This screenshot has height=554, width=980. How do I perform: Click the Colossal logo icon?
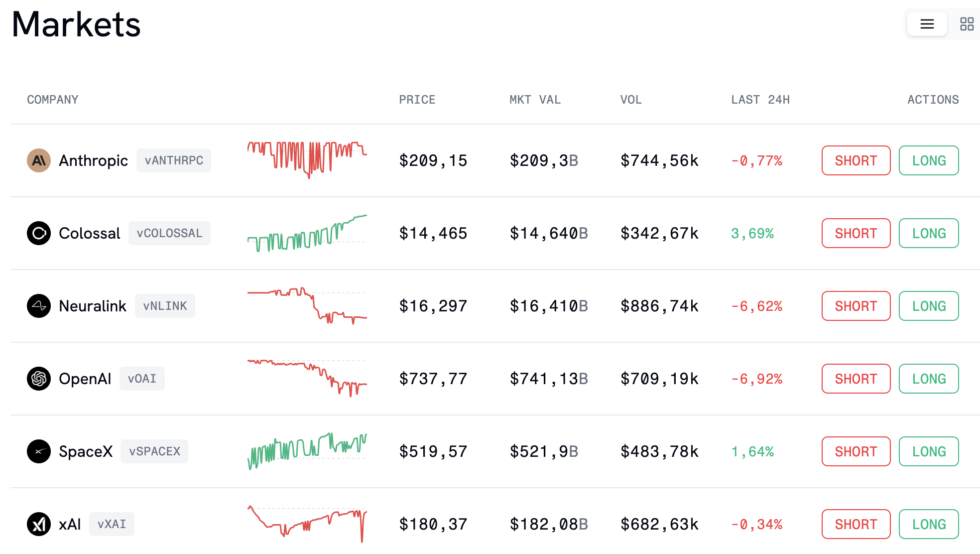[39, 233]
